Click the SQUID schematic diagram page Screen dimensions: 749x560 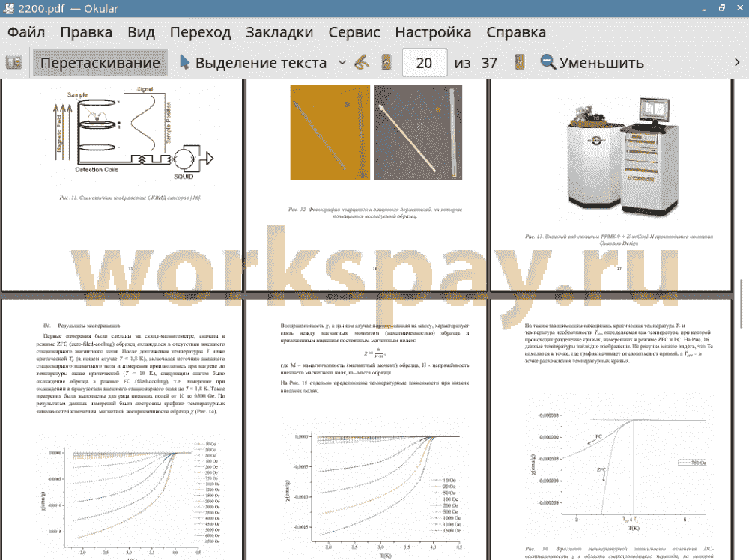[122, 185]
